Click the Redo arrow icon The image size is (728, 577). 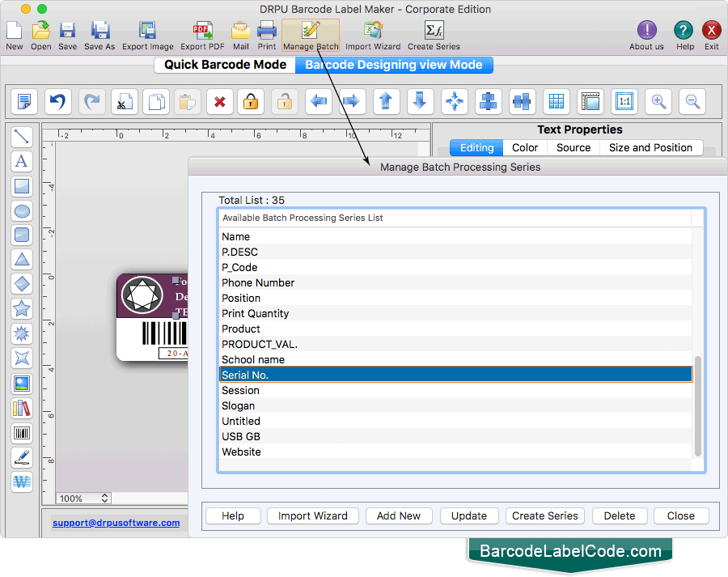92,101
